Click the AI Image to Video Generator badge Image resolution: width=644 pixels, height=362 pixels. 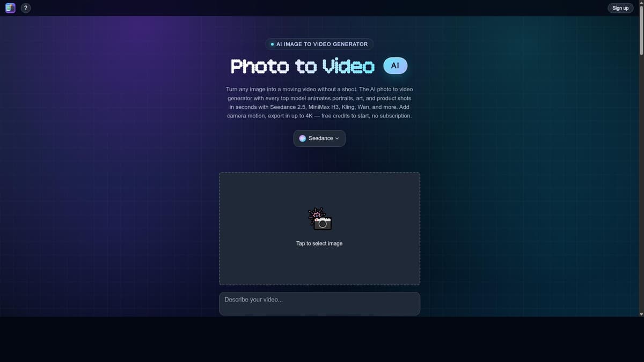319,44
